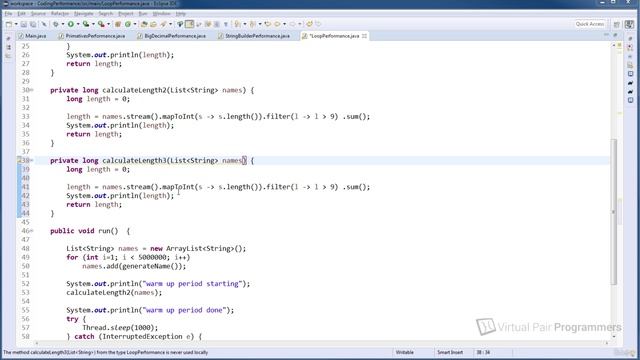
Task: Click the Debug bug icon
Action: [56, 24]
